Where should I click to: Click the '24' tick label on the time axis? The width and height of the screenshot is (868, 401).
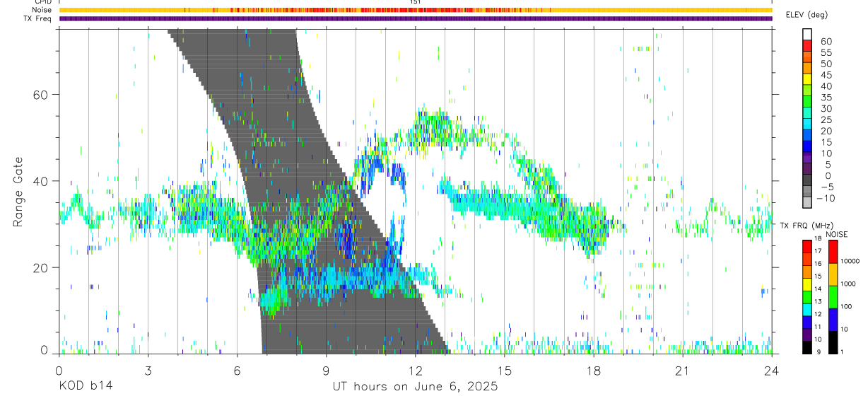772,371
